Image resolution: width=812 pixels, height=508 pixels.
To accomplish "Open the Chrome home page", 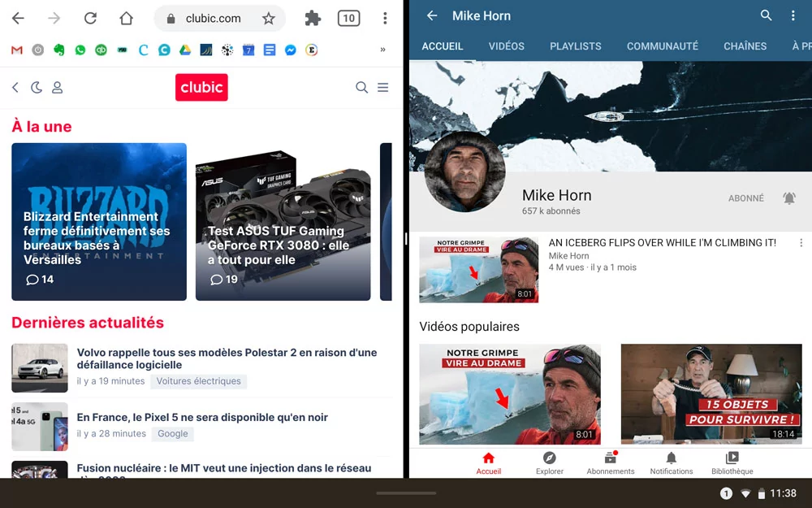I will (127, 19).
